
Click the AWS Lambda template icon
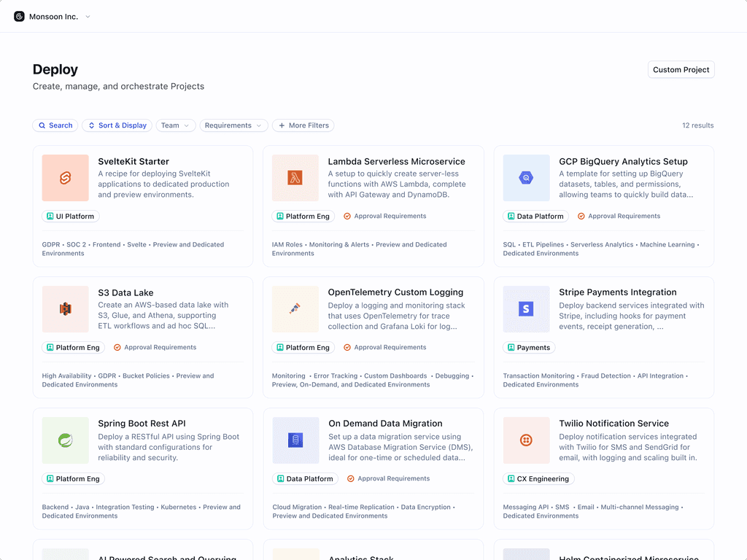tap(295, 177)
